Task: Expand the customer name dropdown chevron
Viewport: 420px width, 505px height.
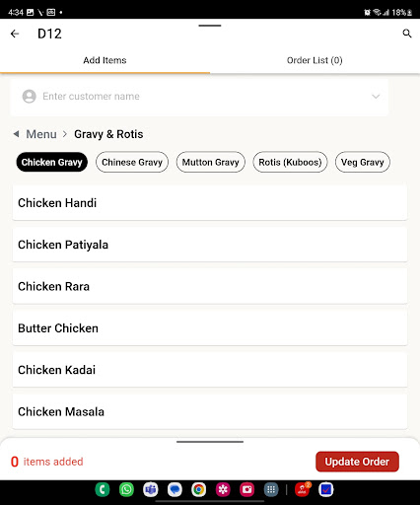Action: (376, 97)
